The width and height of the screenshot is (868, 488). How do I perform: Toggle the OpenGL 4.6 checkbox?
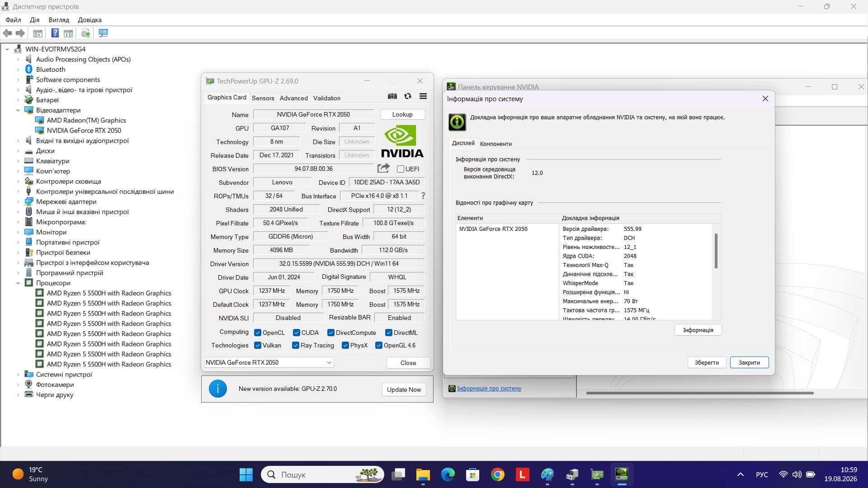(x=379, y=345)
